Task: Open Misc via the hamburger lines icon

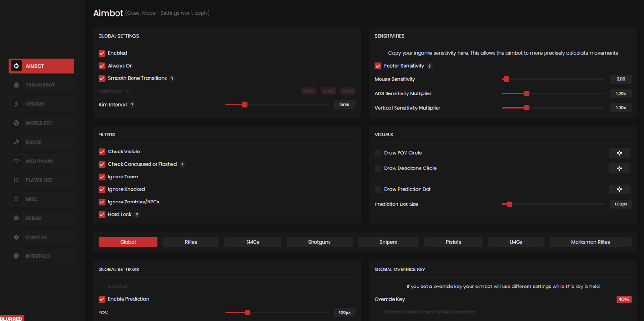Action: coord(17,199)
